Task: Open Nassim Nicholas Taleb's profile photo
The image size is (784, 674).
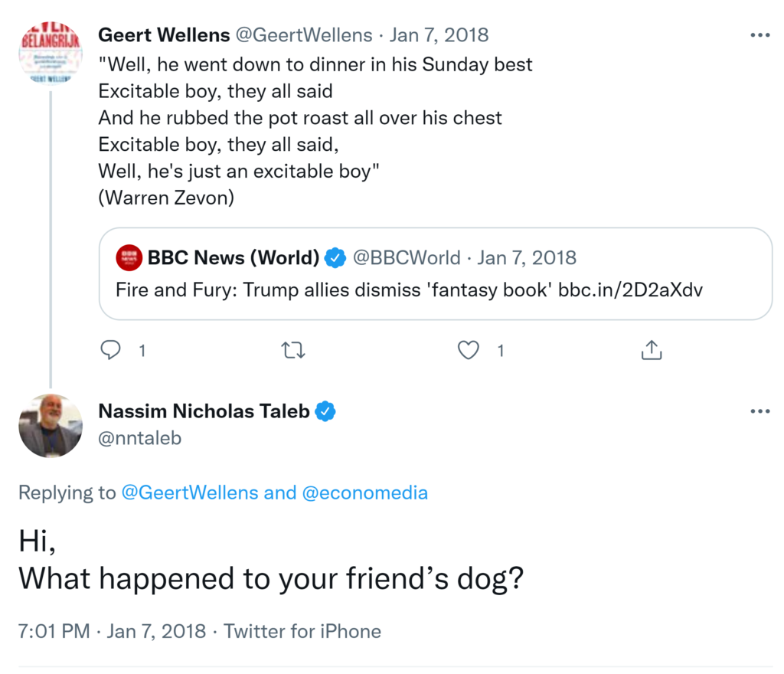Action: [x=50, y=426]
